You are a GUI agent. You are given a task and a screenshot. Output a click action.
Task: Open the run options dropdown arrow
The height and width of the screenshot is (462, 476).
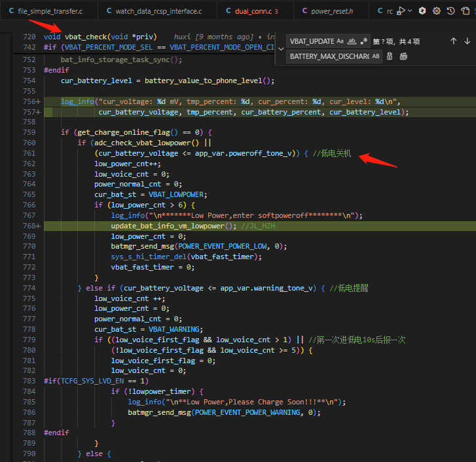(410, 11)
